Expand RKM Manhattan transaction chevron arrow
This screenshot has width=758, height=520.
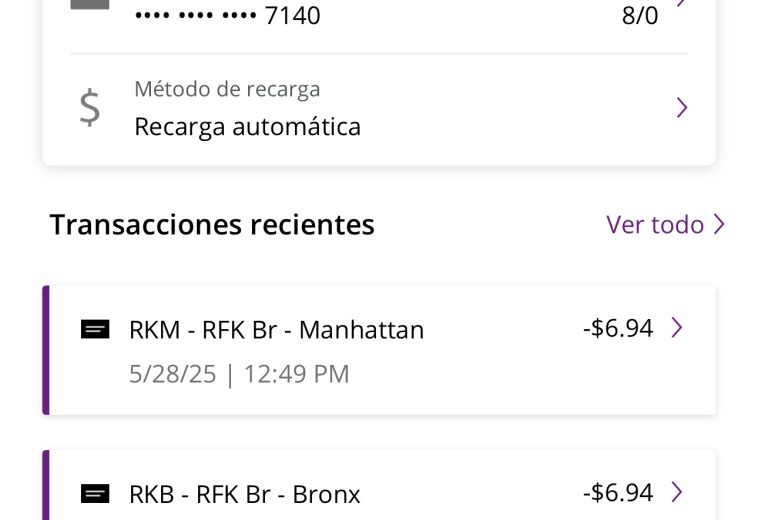(677, 328)
